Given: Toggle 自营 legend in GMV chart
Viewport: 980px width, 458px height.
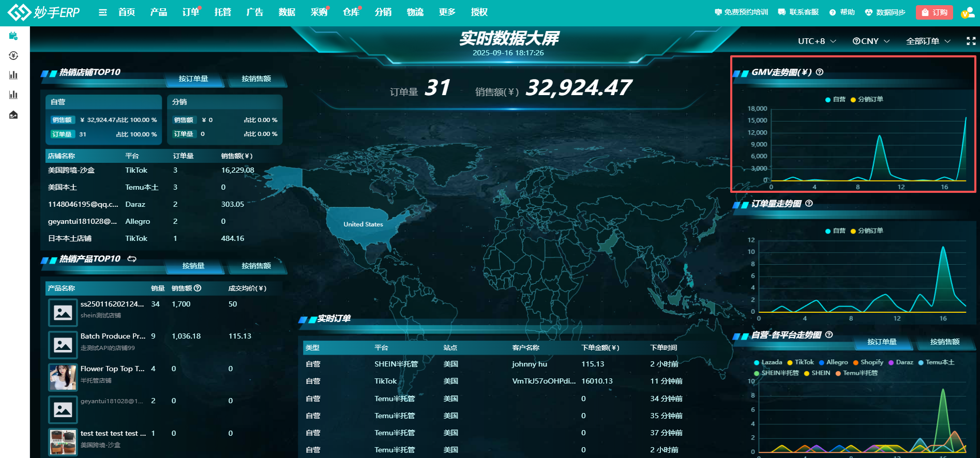Looking at the screenshot, I should [835, 99].
